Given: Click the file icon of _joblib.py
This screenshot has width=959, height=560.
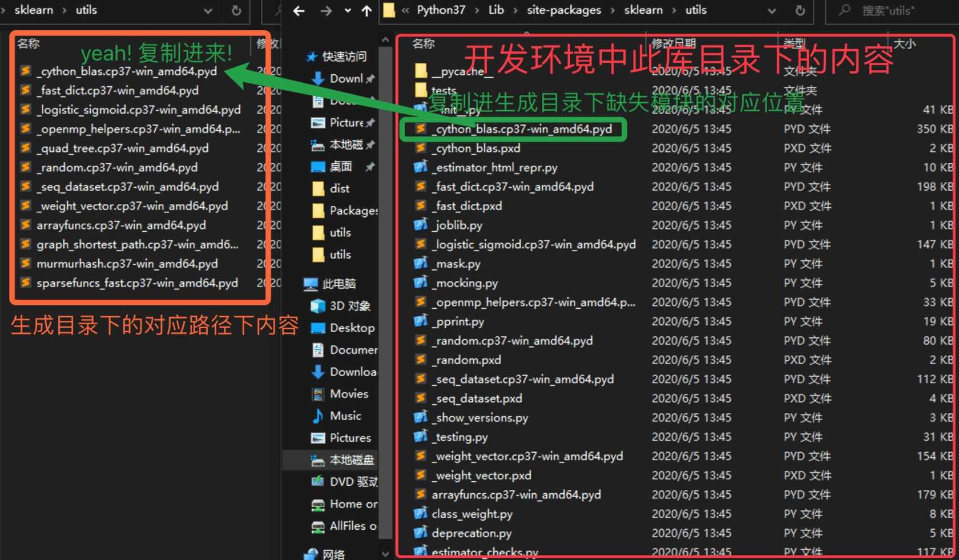Looking at the screenshot, I should coord(421,225).
